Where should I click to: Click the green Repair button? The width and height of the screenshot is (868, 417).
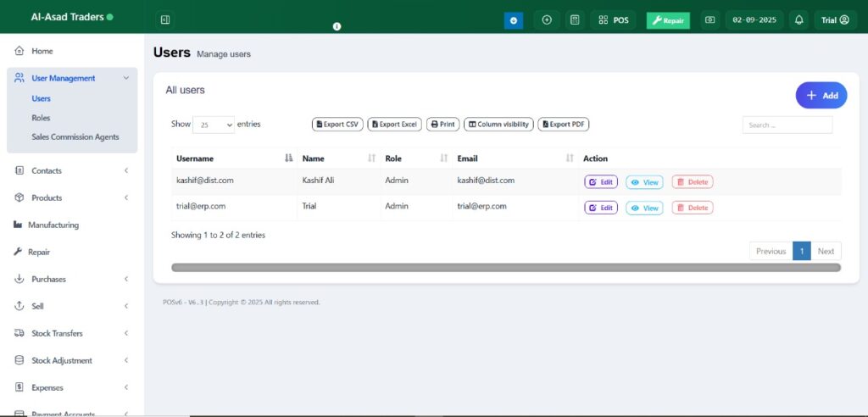pyautogui.click(x=668, y=20)
